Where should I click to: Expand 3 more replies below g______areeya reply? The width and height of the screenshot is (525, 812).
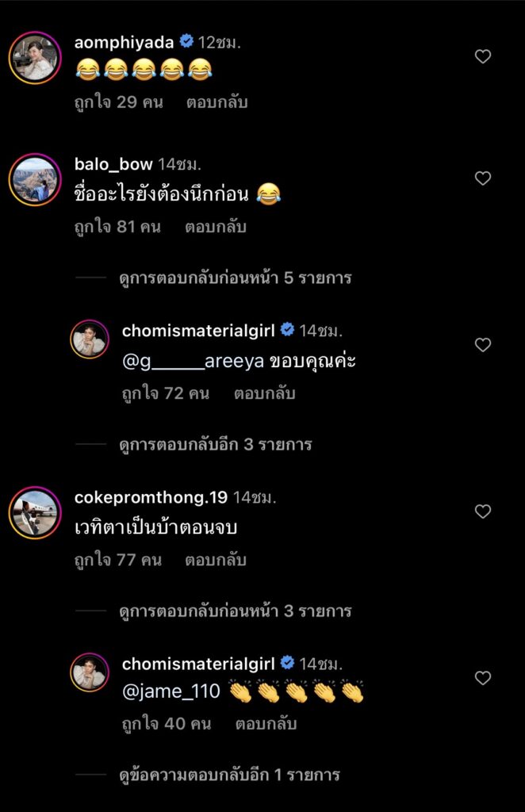(215, 445)
